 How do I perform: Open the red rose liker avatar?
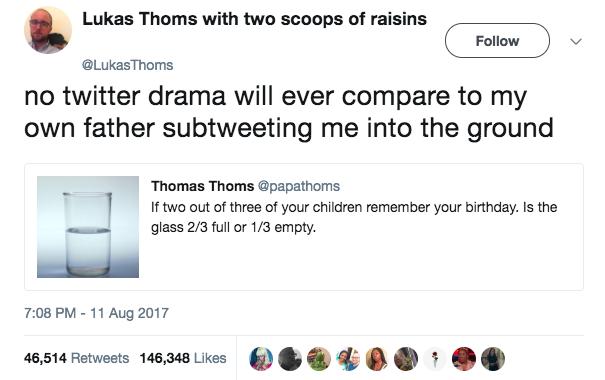coord(435,359)
